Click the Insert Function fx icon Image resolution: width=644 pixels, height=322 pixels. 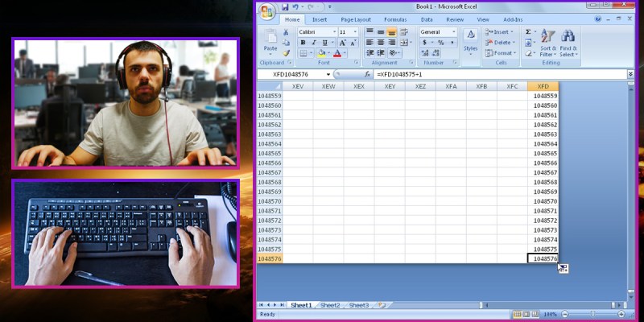tap(368, 74)
